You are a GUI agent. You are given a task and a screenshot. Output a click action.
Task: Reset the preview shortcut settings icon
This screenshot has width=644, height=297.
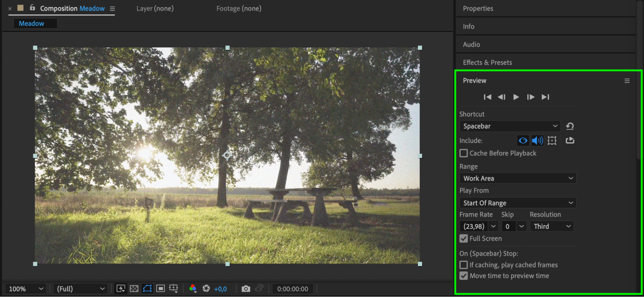pyautogui.click(x=570, y=126)
